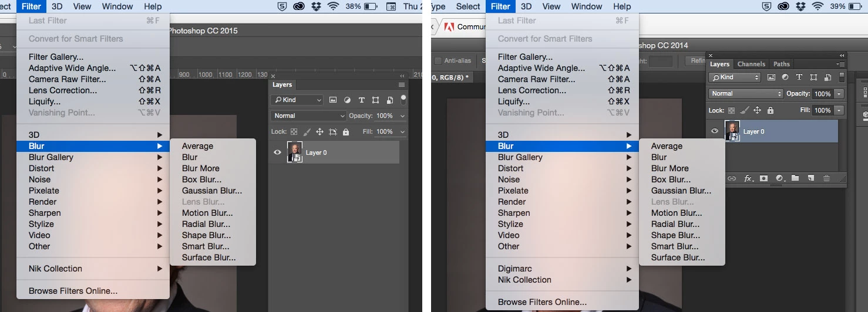Click adjustment layer filter icon in CC 2014 panel
This screenshot has height=312, width=868.
(785, 77)
